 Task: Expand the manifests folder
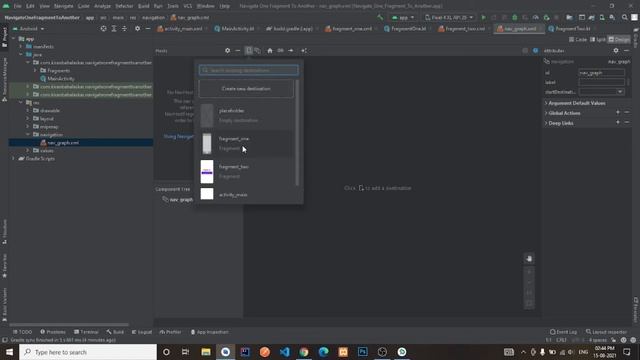[x=21, y=47]
